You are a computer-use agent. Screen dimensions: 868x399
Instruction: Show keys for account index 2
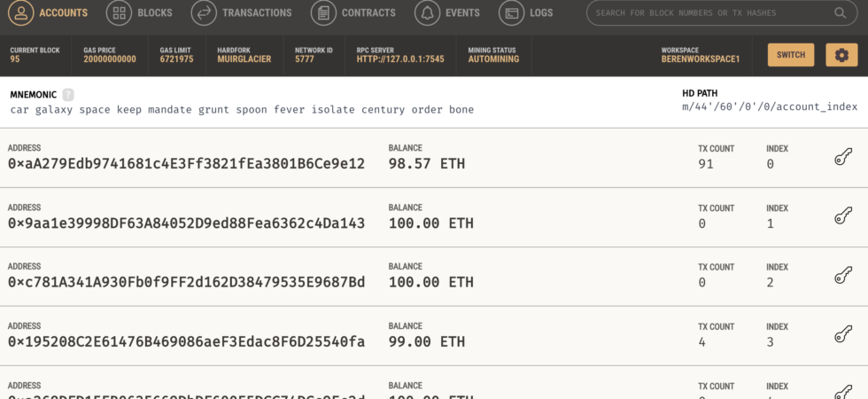[843, 276]
